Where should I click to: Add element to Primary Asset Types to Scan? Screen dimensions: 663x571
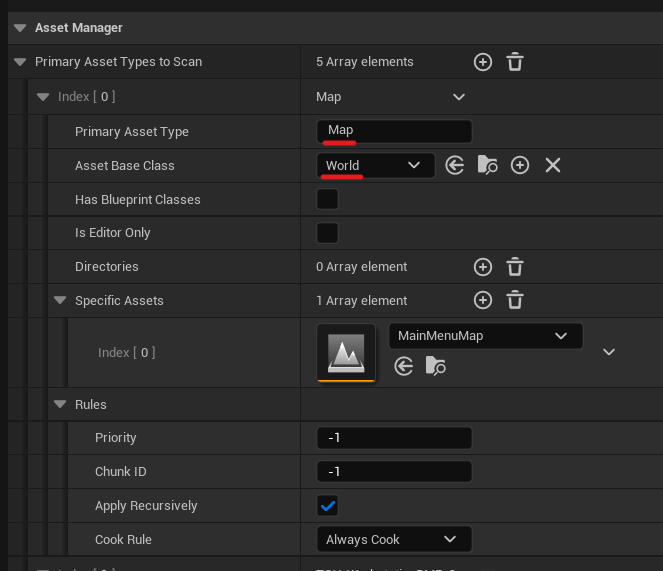482,62
